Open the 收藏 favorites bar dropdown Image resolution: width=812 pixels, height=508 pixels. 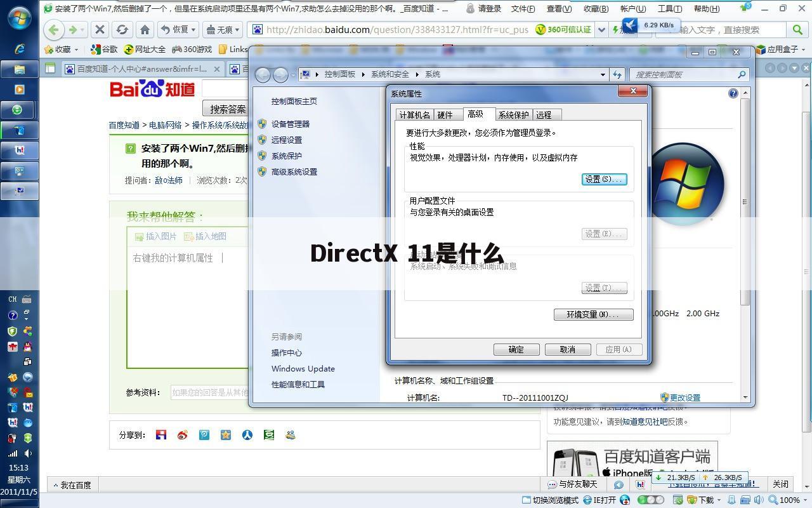62,49
